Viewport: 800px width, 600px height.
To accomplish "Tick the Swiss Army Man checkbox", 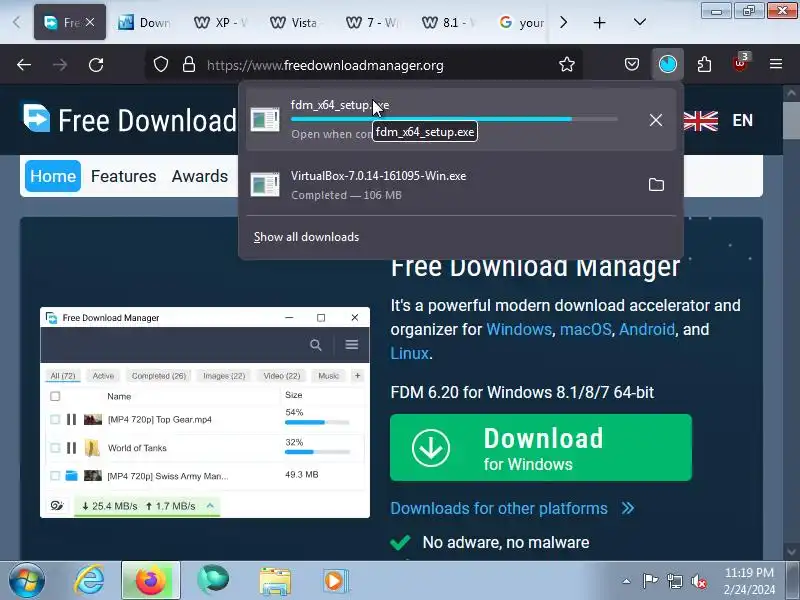I will click(x=55, y=476).
